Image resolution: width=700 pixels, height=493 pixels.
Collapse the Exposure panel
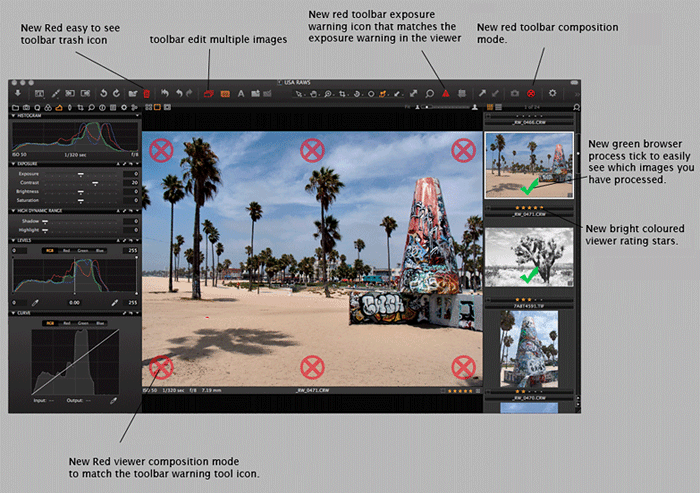click(x=13, y=162)
